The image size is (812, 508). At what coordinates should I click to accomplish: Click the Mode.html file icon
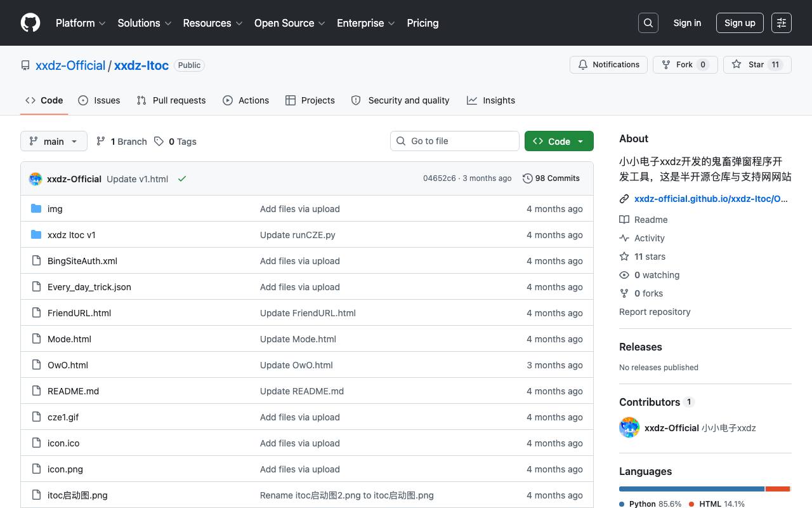tap(36, 339)
